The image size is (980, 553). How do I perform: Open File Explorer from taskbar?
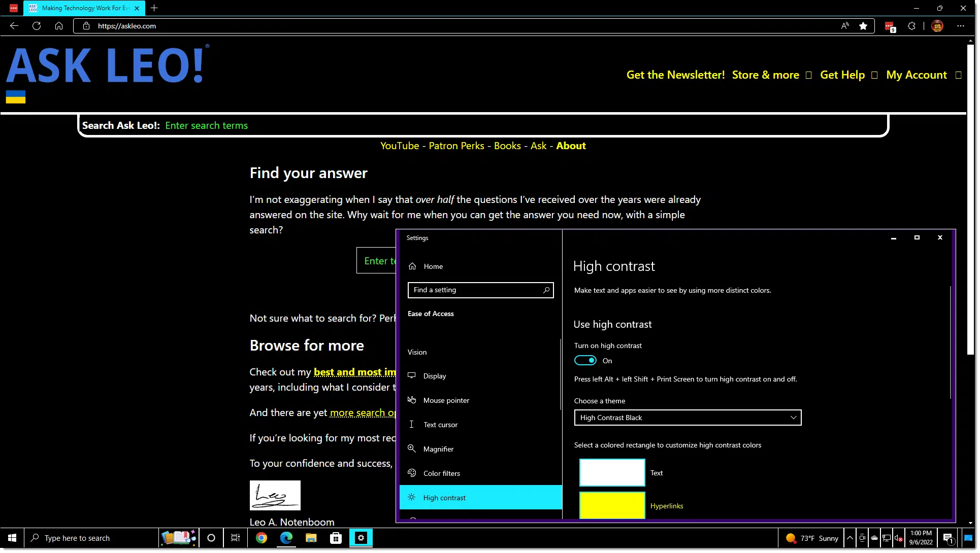311,538
